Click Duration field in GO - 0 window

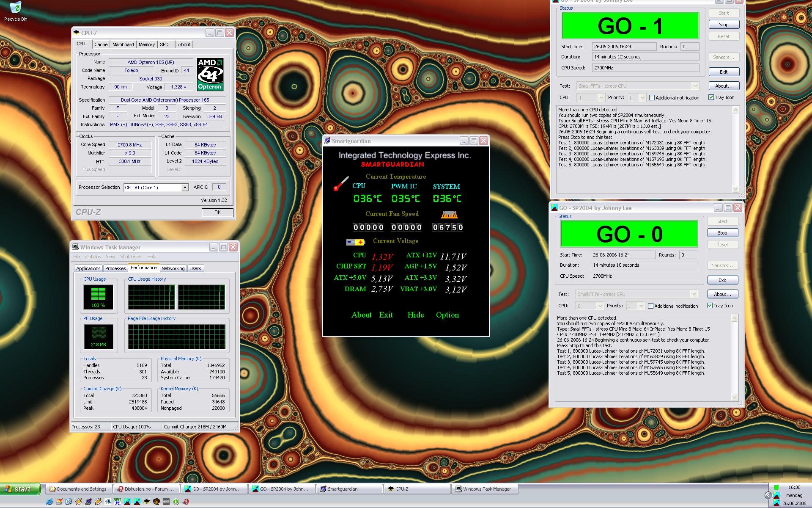tap(644, 265)
